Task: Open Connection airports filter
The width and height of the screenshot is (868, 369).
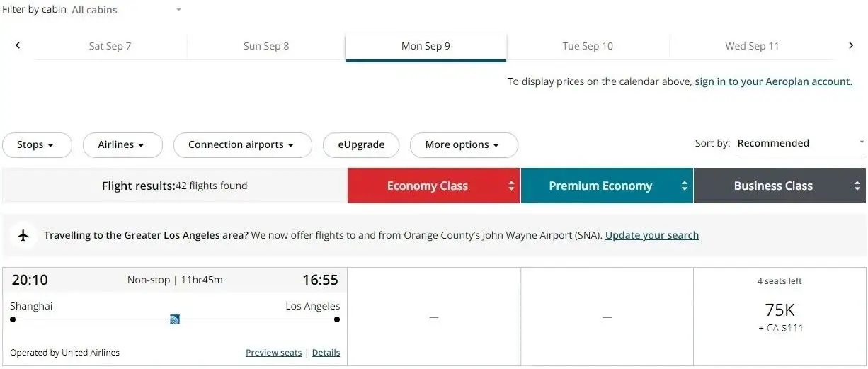Action: point(242,145)
